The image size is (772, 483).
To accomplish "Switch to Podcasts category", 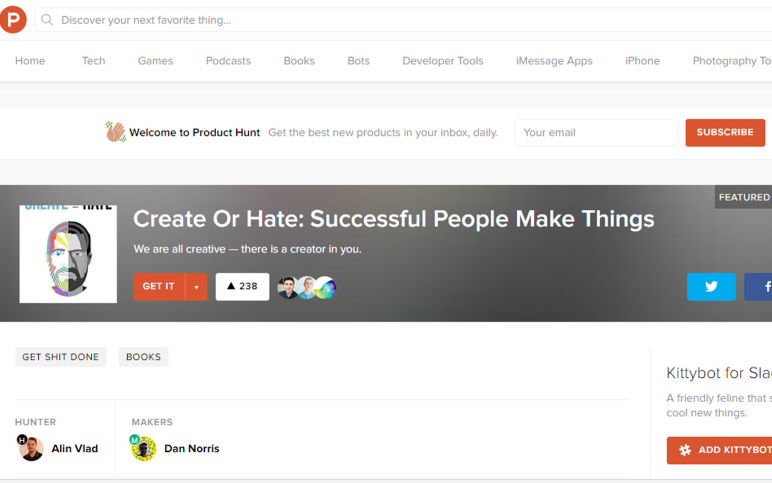I will point(228,61).
